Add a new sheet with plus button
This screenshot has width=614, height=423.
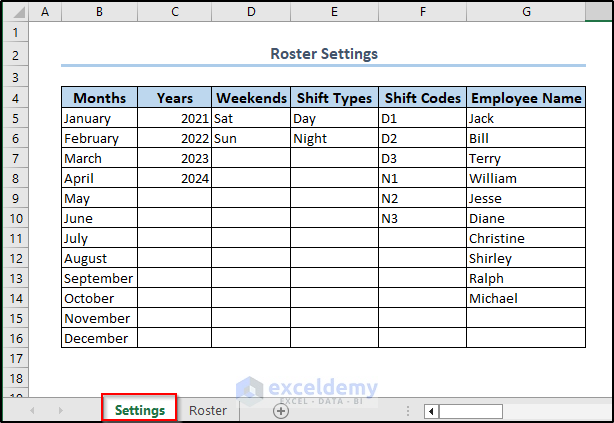tap(281, 411)
